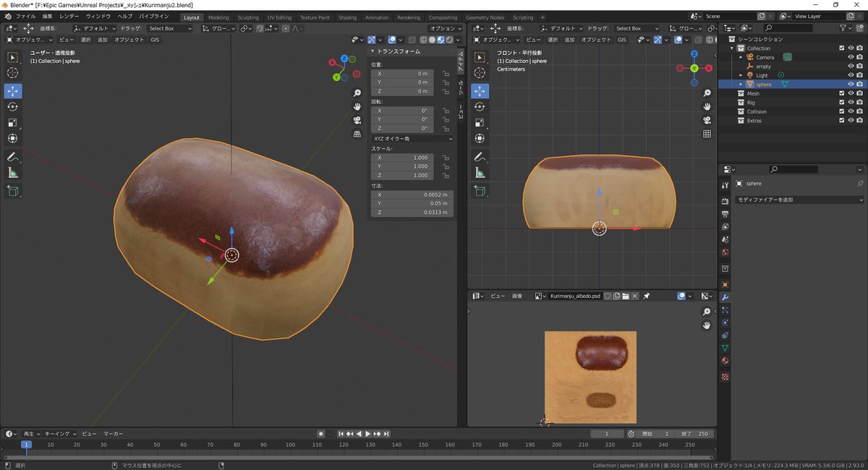868x470 pixels.
Task: Open the Physics properties tab
Action: click(725, 322)
